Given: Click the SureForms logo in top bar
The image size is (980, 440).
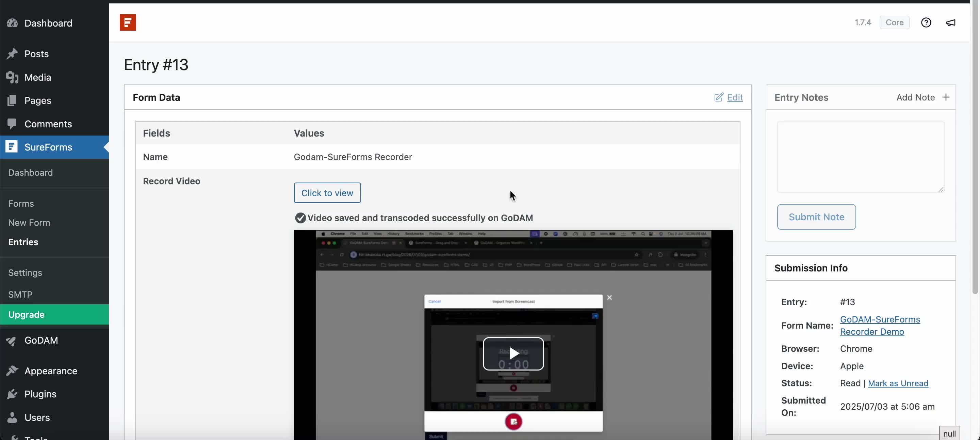Looking at the screenshot, I should click(128, 22).
